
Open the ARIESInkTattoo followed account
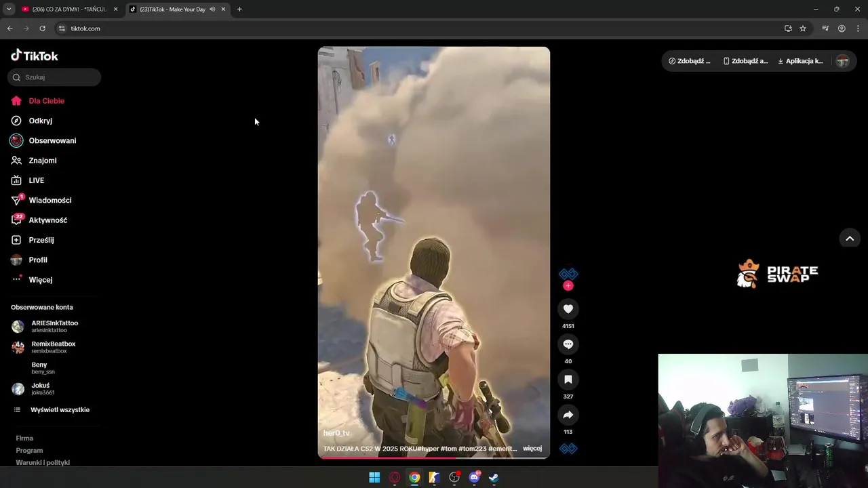45,326
